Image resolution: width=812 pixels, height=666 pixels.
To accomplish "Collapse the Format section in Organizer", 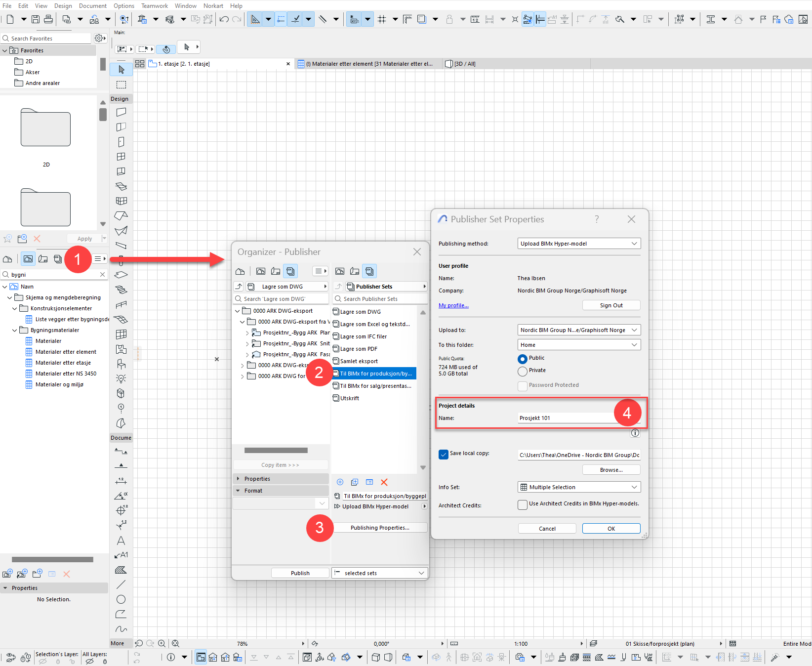I will (281, 491).
